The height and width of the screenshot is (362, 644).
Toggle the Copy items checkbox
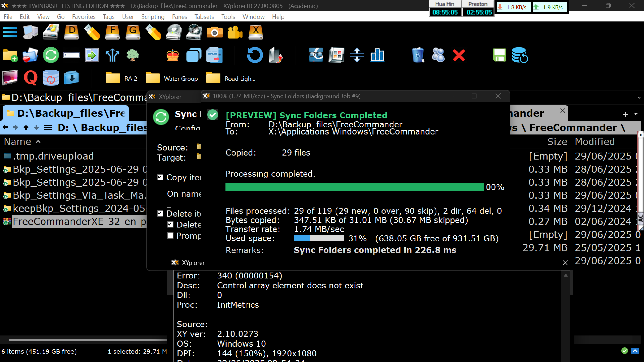coord(160,177)
